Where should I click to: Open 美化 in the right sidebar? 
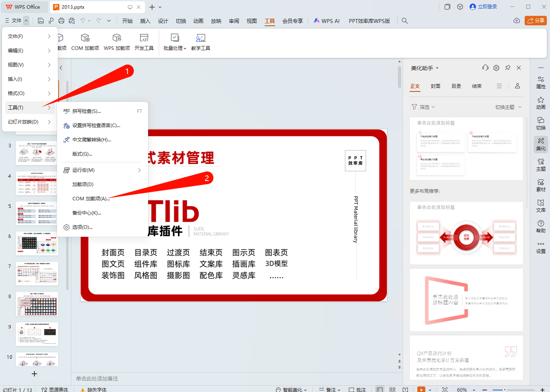tap(541, 144)
